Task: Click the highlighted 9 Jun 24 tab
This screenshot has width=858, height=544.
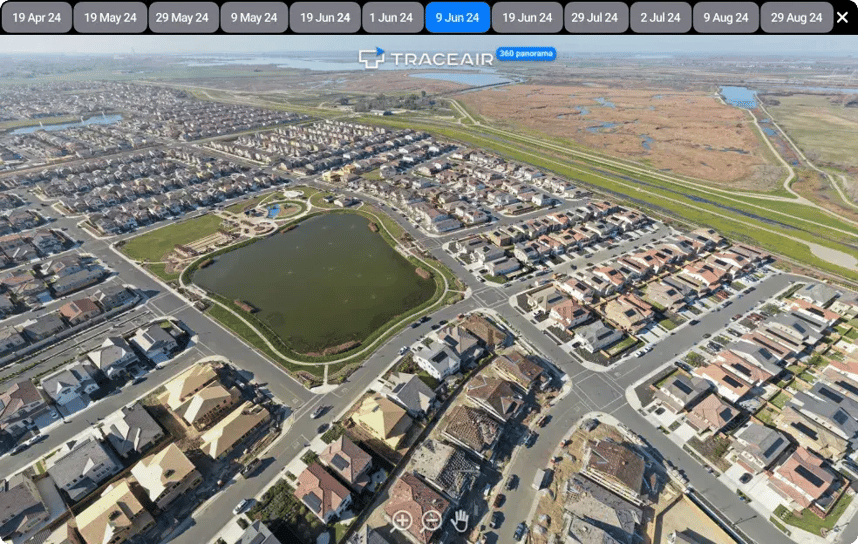Action: (x=457, y=18)
